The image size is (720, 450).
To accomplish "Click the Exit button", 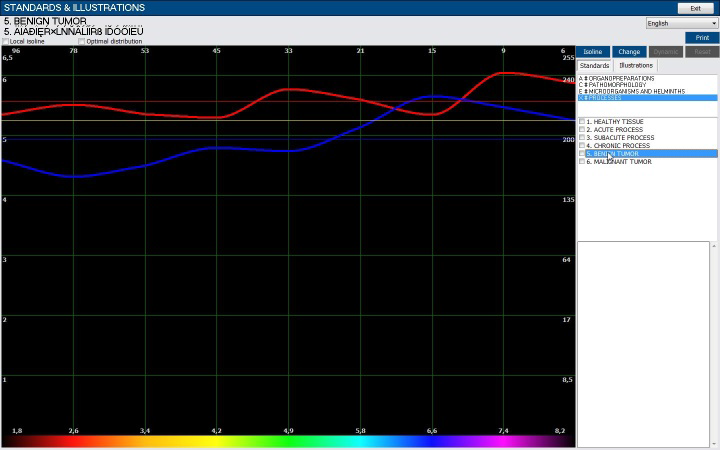I will [x=695, y=8].
